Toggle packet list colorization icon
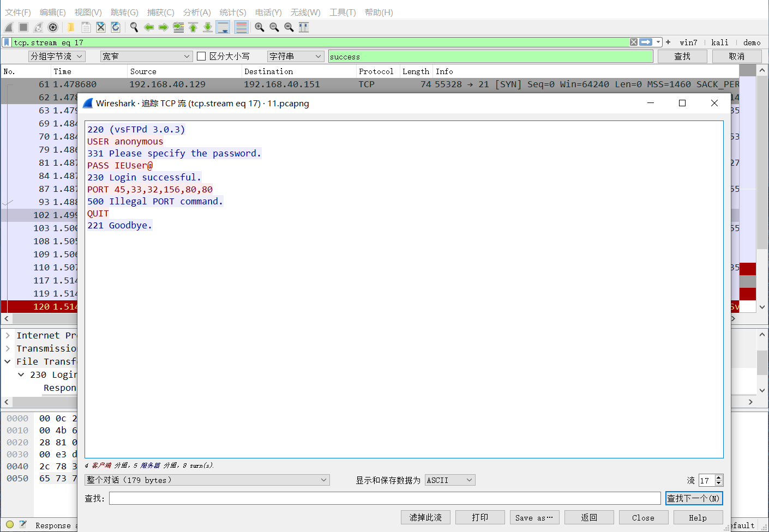769x532 pixels. 242,27
